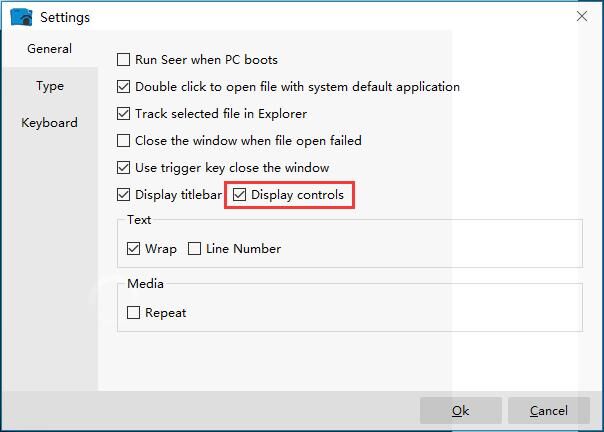Click the Text group label
This screenshot has width=604, height=432.
coord(139,220)
